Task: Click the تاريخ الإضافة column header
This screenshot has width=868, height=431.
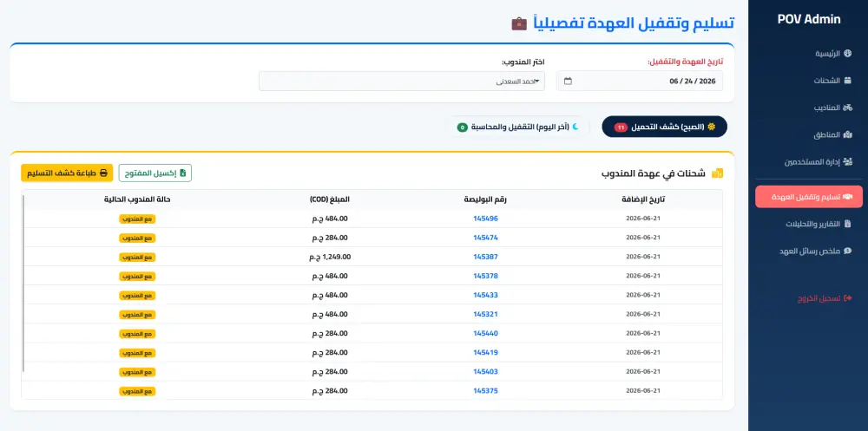Action: [643, 199]
